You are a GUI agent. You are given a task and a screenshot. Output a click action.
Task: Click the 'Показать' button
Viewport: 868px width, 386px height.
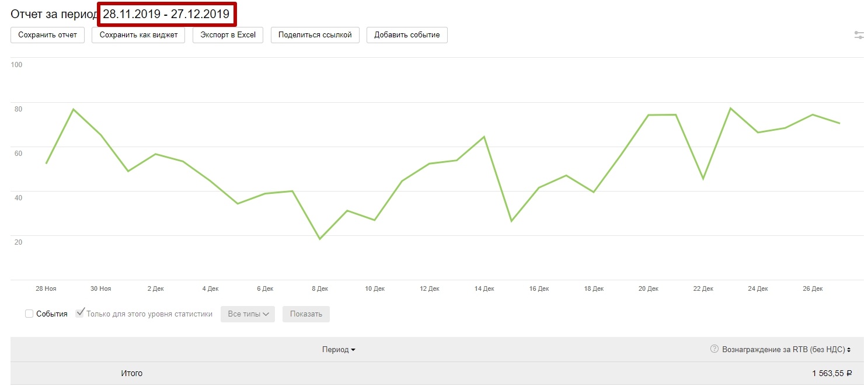pos(306,314)
